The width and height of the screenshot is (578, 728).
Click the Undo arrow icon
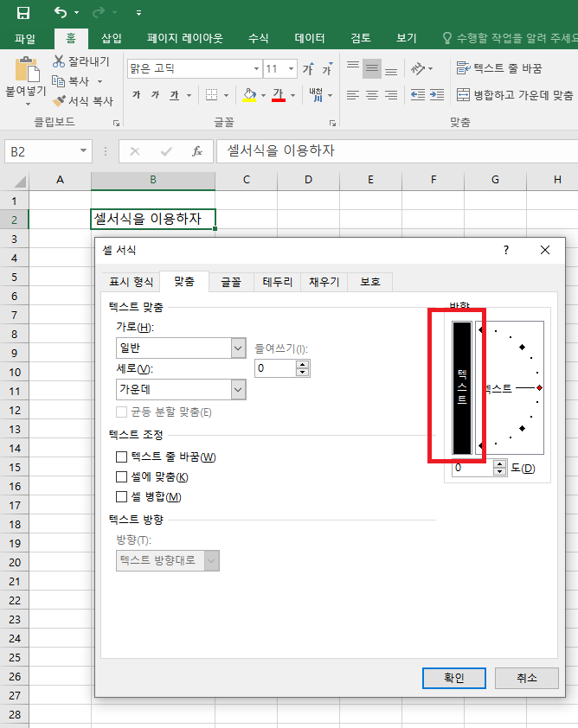click(x=61, y=12)
